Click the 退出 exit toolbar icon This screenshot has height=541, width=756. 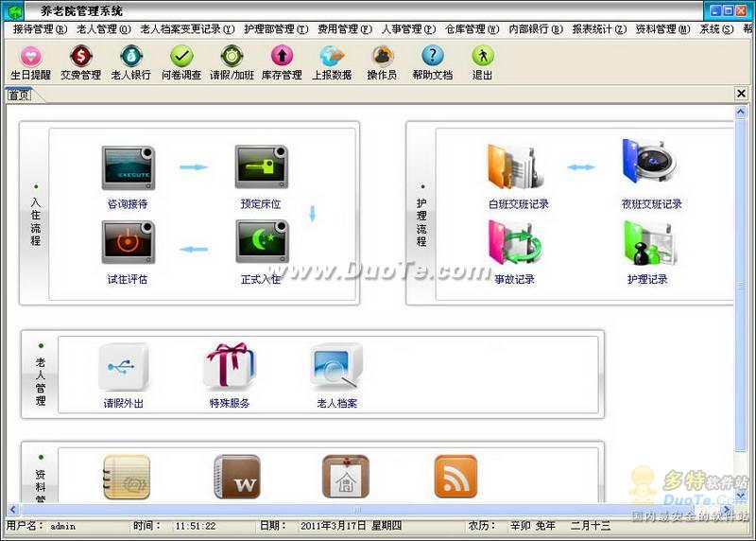coord(482,61)
